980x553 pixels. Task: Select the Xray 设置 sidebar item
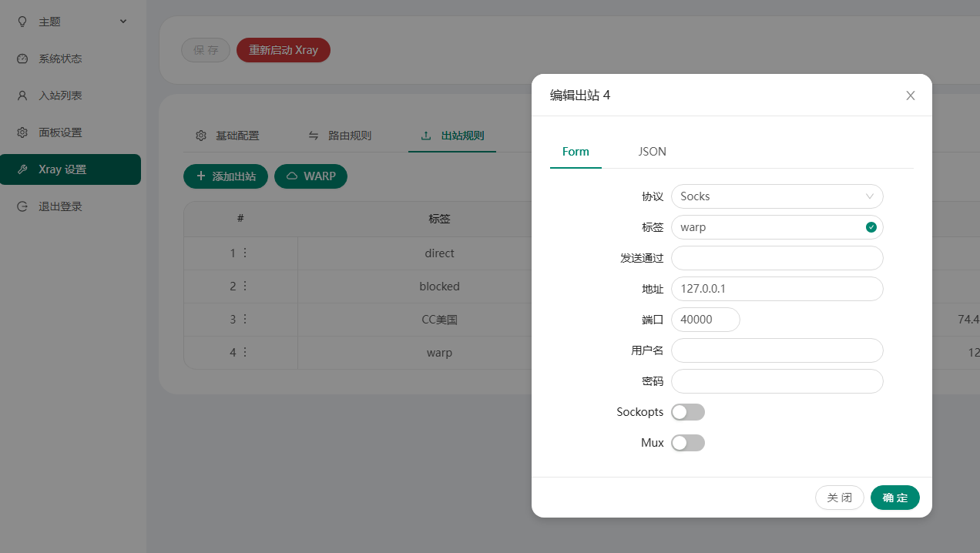(70, 169)
